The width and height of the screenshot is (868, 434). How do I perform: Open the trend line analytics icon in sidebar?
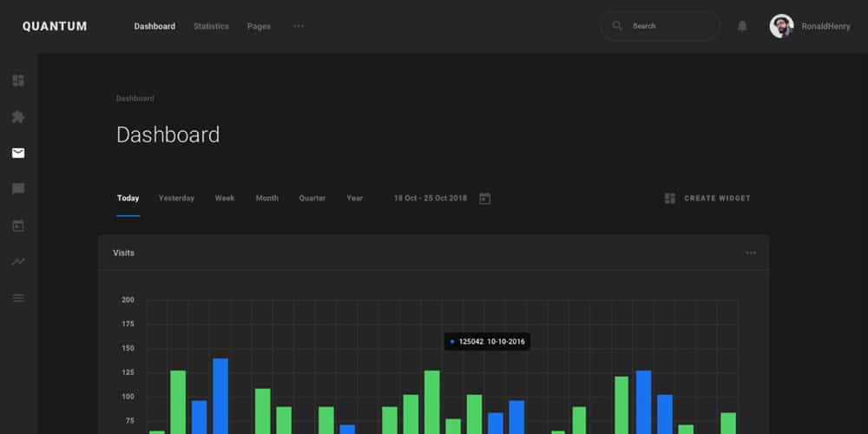[18, 262]
